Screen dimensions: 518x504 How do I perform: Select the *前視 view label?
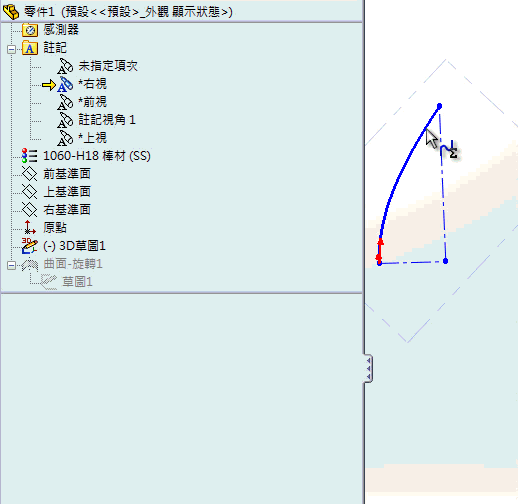pos(92,102)
